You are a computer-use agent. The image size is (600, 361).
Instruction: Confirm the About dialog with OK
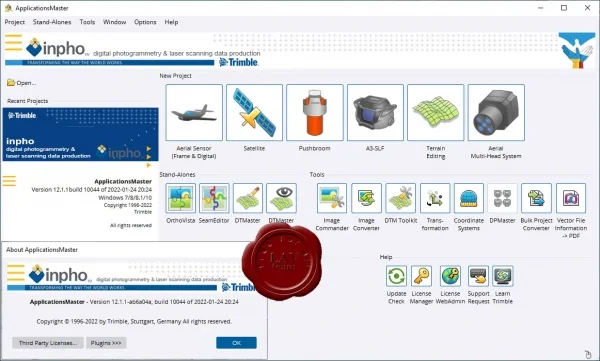pos(236,343)
